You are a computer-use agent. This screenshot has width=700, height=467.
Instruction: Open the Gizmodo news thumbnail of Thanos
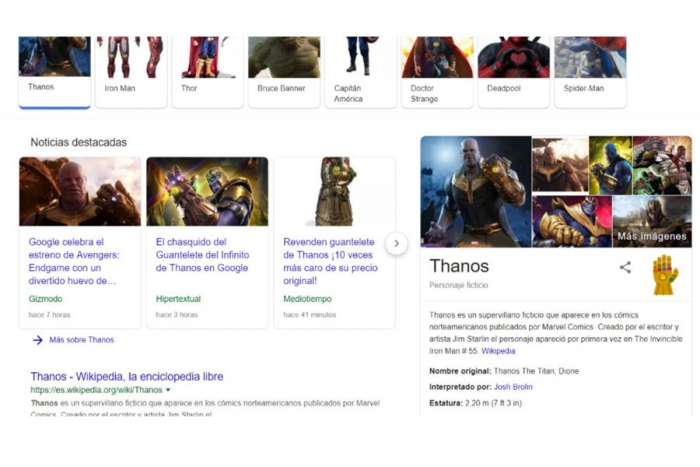tap(80, 192)
